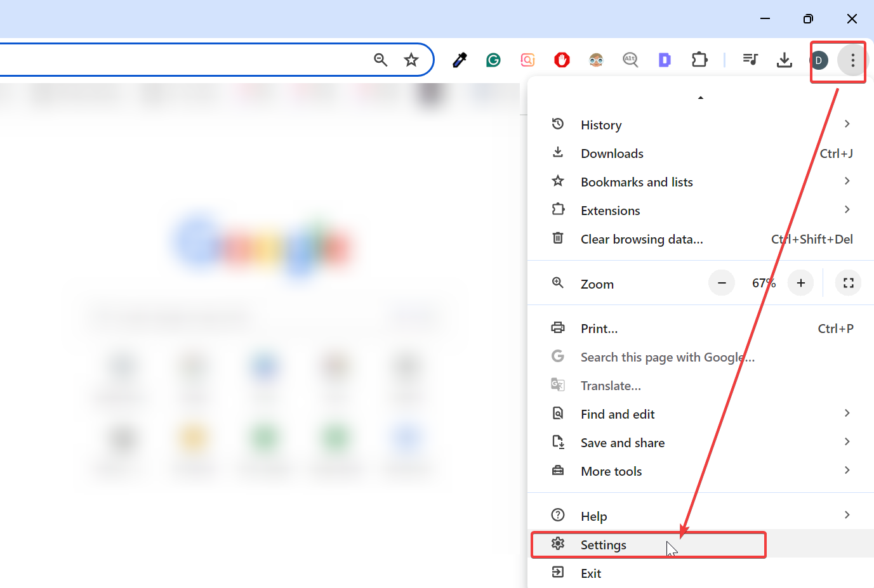The height and width of the screenshot is (588, 874).
Task: Open the media playback controls icon
Action: coord(750,60)
